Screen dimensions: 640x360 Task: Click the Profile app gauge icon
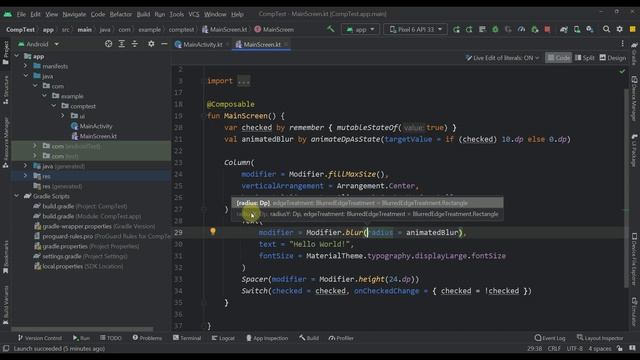[x=521, y=29]
